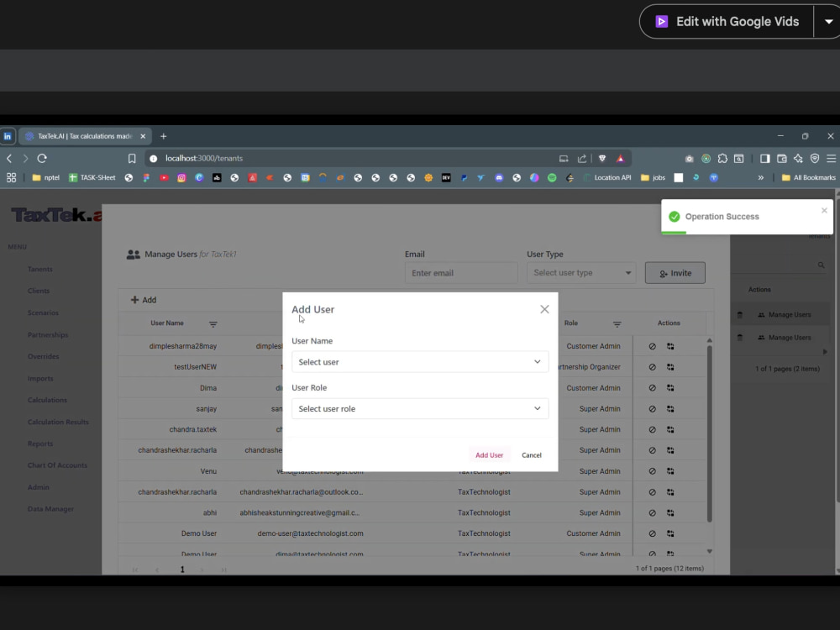This screenshot has width=840, height=630.
Task: Open the browser main menu icon
Action: tap(831, 158)
